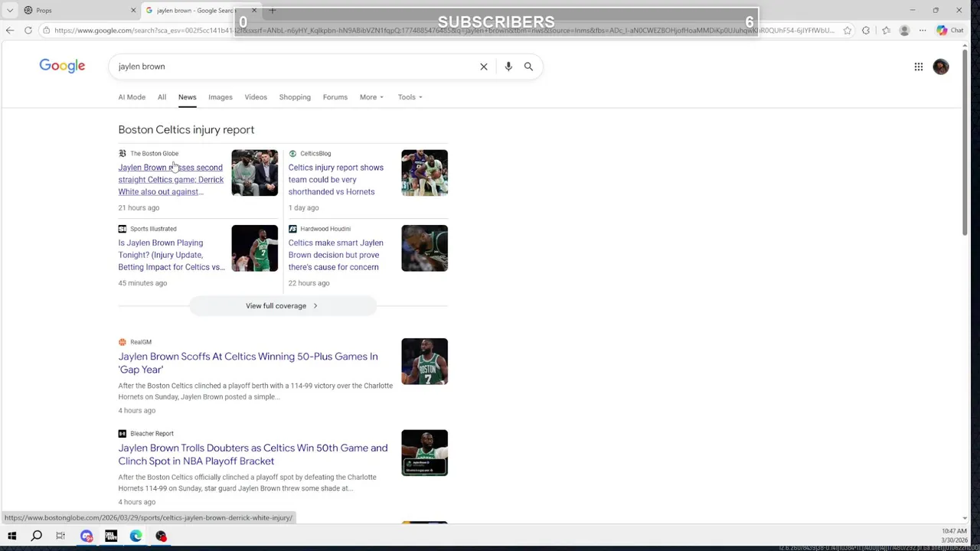The image size is (980, 551).
Task: Switch to AI Mode tab
Action: point(132,97)
